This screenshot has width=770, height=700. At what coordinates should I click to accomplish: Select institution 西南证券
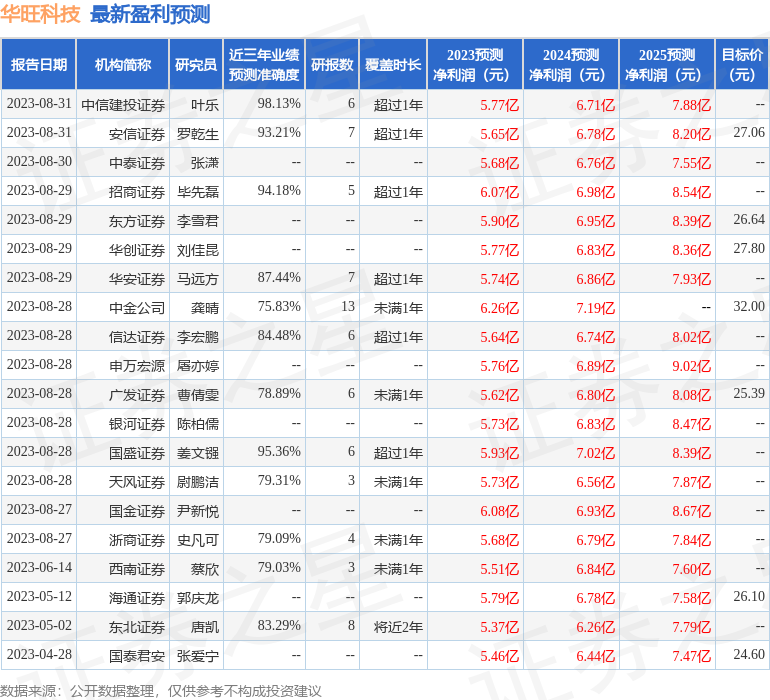[137, 568]
